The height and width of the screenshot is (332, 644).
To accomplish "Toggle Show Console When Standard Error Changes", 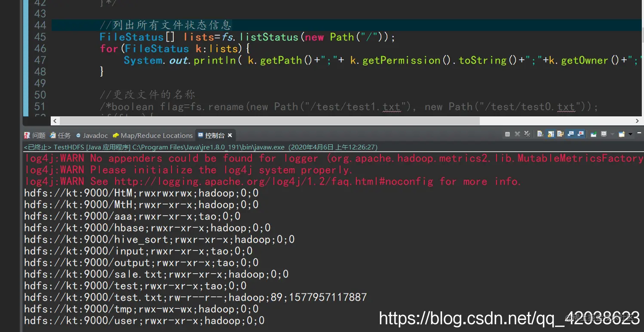I will coord(581,134).
